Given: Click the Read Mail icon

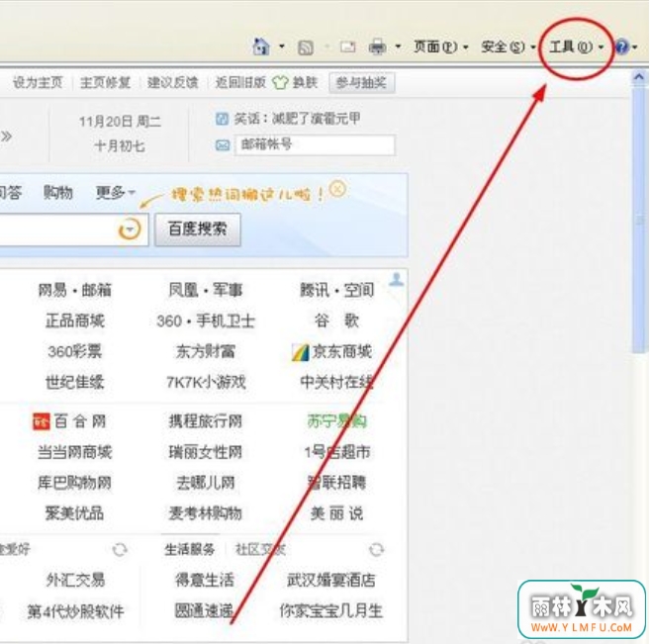Looking at the screenshot, I should 347,46.
